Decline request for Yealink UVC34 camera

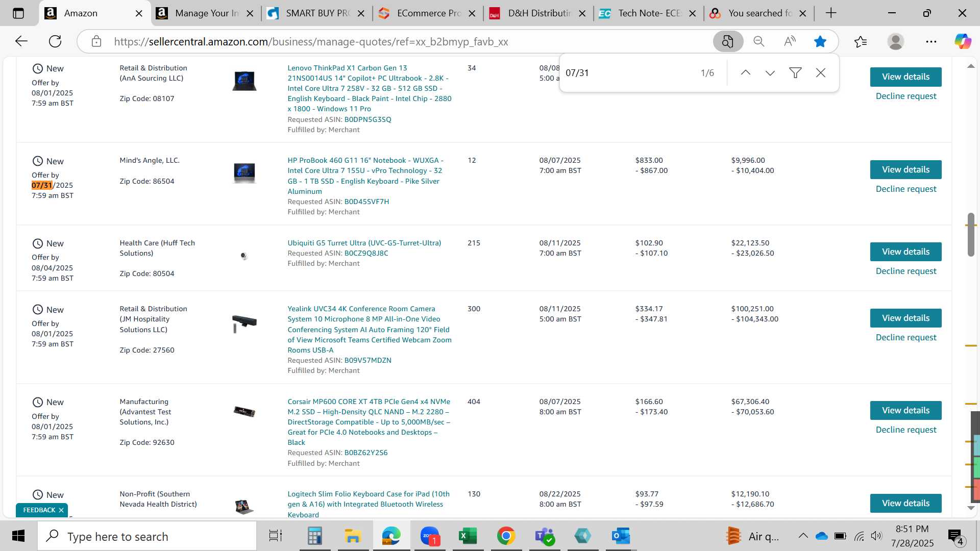pos(906,338)
